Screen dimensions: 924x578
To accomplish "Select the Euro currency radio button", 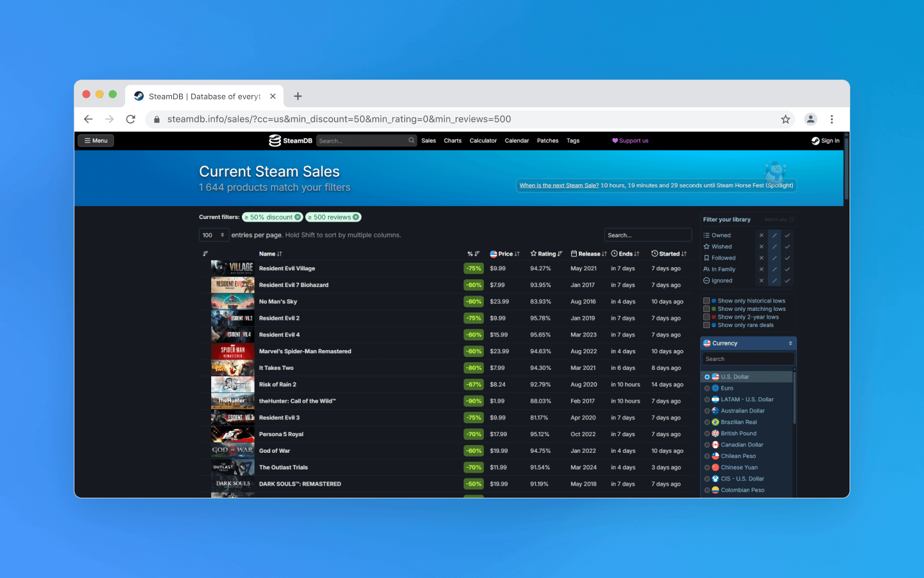I will [708, 388].
